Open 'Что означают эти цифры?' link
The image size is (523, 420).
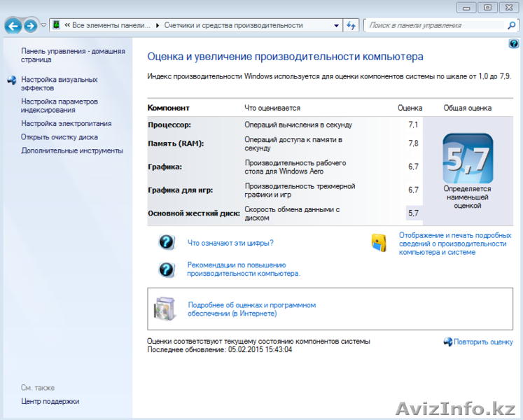(230, 243)
